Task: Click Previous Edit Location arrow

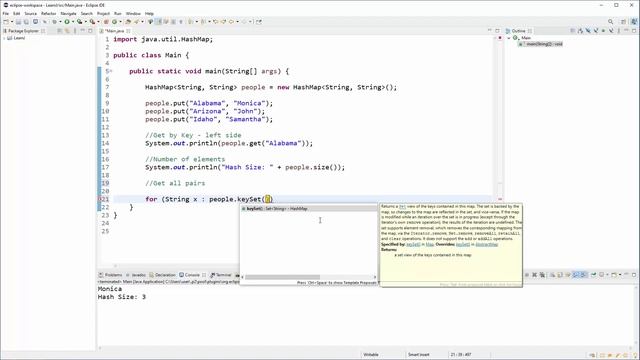Action: point(215,22)
